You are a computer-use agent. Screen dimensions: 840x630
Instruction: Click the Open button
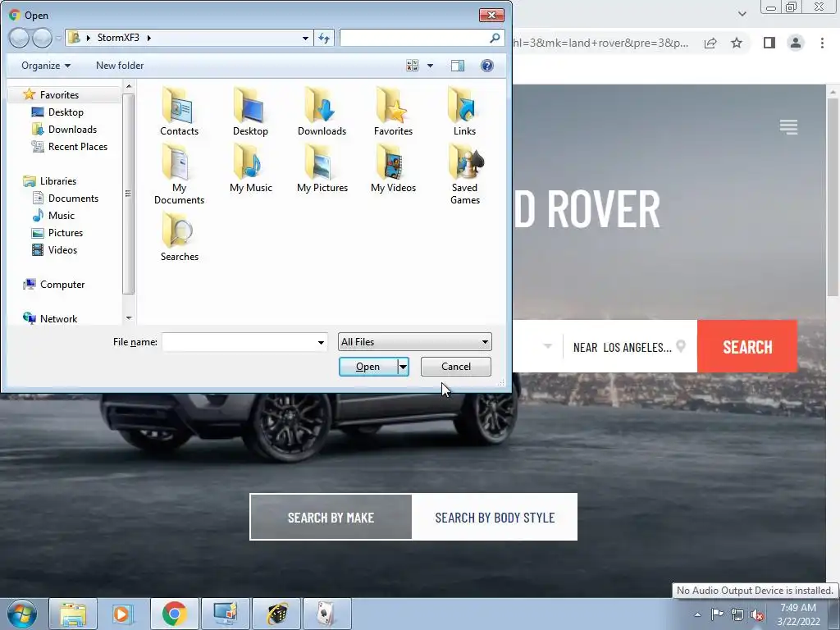click(x=368, y=367)
